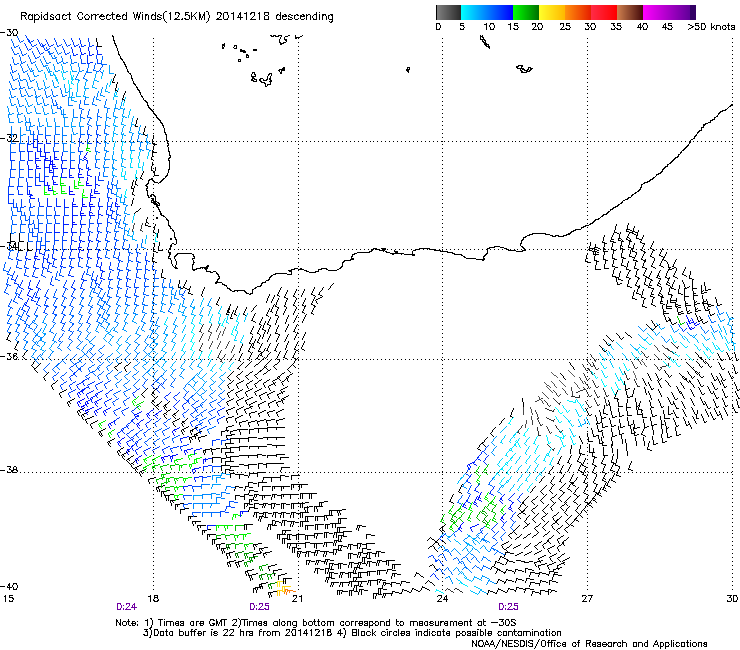The height and width of the screenshot is (650, 740).
Task: Click the "27" longitude label on the bottom axis
Action: pos(587,599)
